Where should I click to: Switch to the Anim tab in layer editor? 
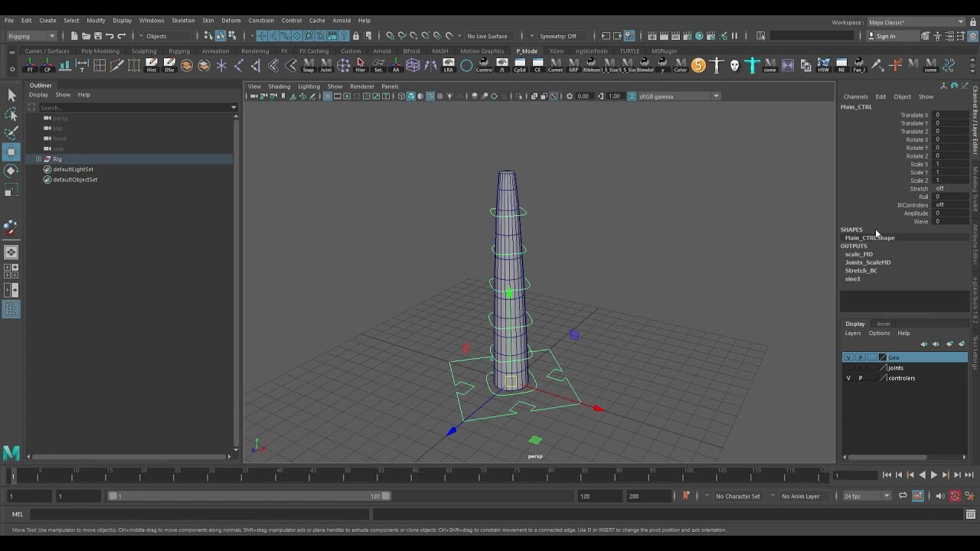coord(884,324)
